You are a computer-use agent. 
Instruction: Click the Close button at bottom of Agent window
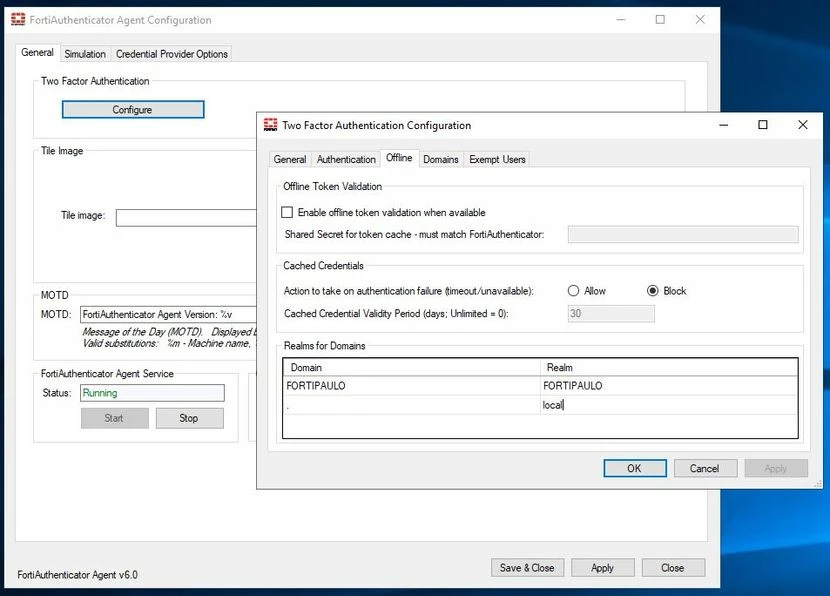[673, 568]
